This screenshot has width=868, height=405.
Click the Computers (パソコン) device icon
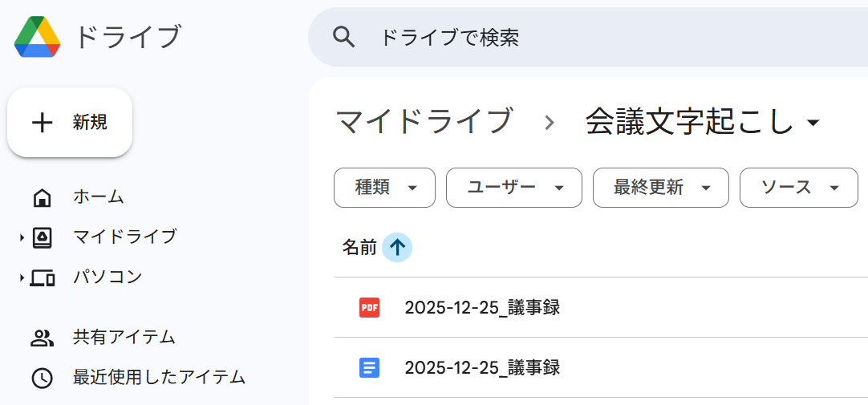click(43, 278)
